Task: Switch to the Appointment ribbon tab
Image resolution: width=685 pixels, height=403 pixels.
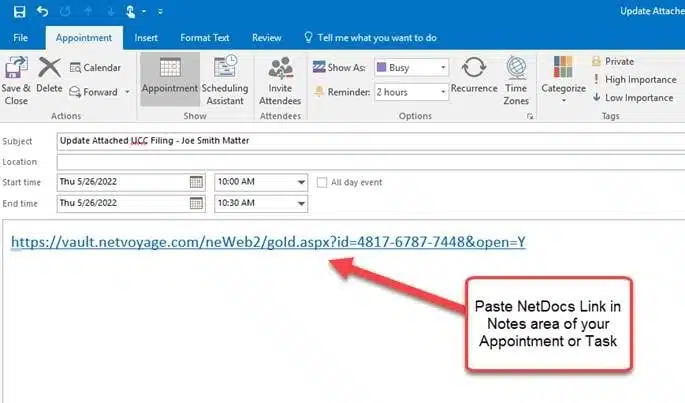Action: tap(84, 38)
